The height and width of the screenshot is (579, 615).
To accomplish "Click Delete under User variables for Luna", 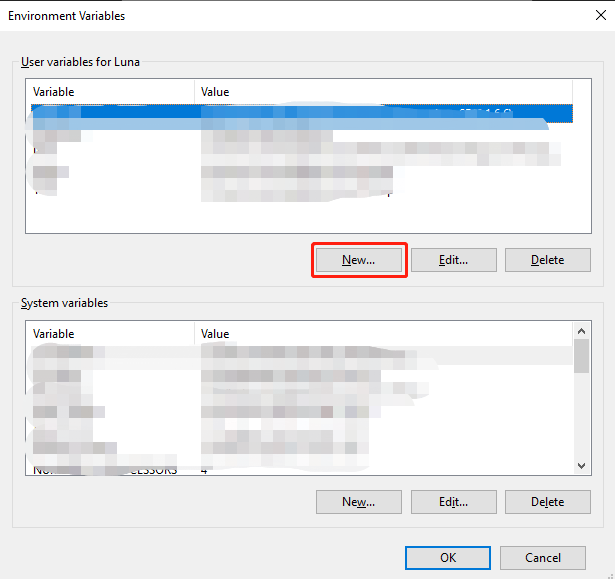I will 546,259.
